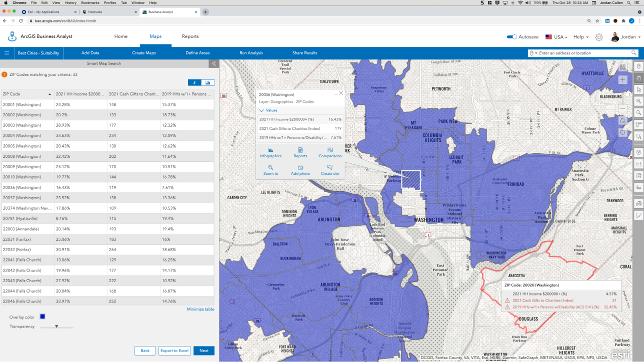Click the Minimize table link

click(200, 309)
